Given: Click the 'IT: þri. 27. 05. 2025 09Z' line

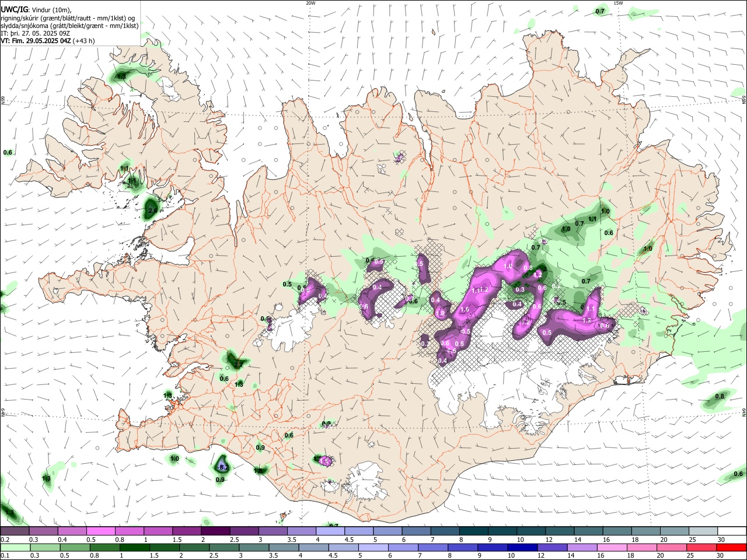Looking at the screenshot, I should tap(36, 33).
